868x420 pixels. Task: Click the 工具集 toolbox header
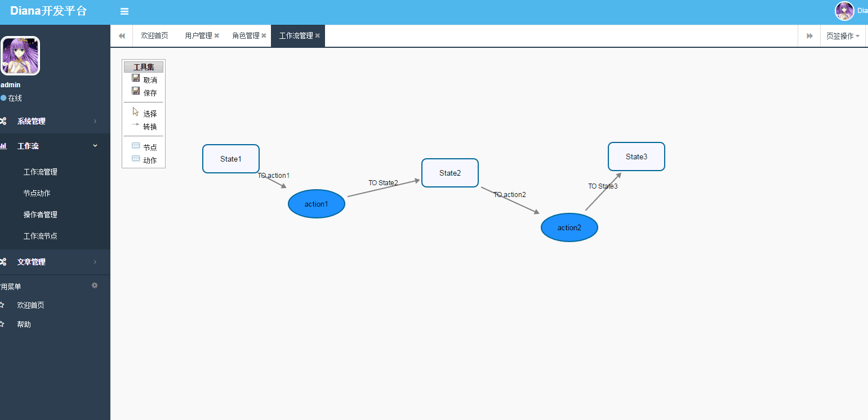pyautogui.click(x=144, y=67)
